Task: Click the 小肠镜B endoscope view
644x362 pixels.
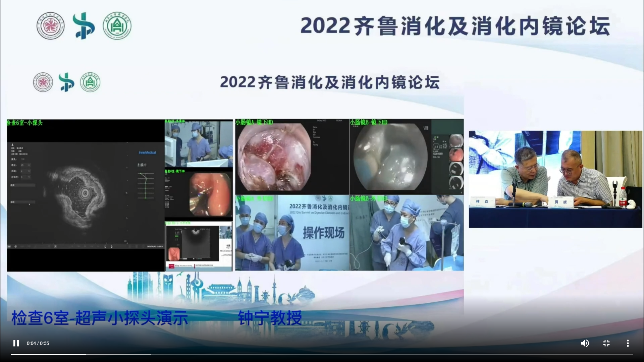Action: (391, 157)
